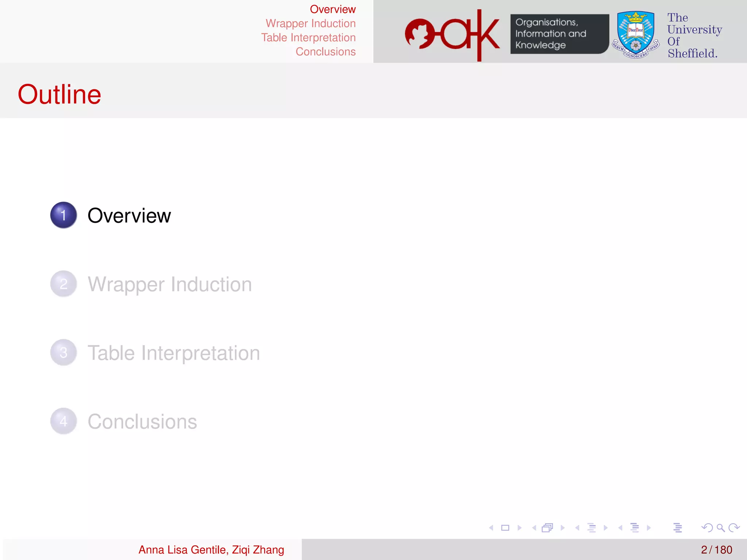Select Wrapper Induction outline entry
Screen dimensions: 747x560
170,284
